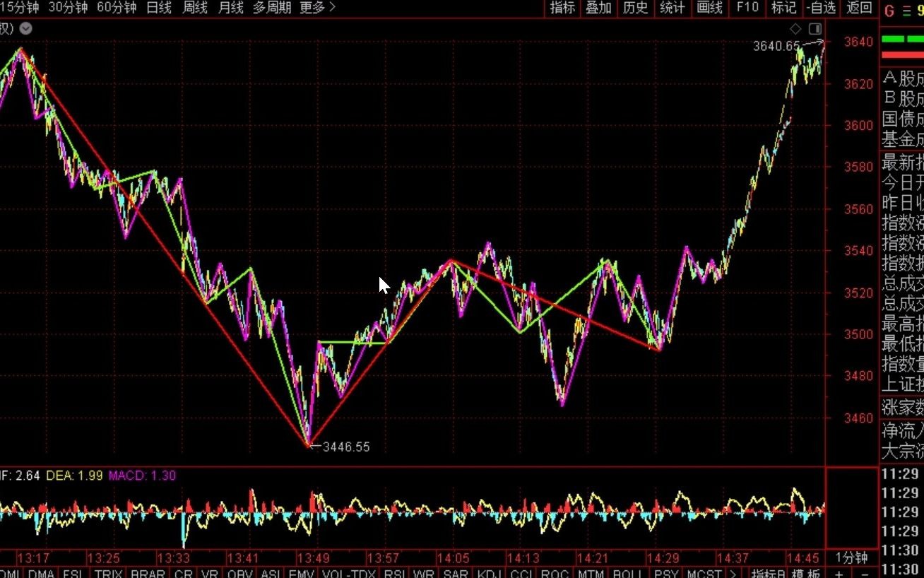Click the 国债 row in side panel
The width and height of the screenshot is (924, 578).
(902, 118)
